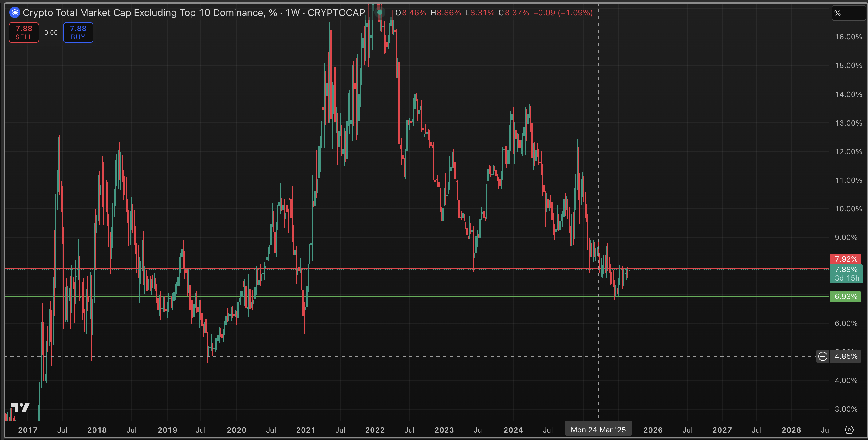This screenshot has height=440, width=868.
Task: Click the green market status dot
Action: pyautogui.click(x=380, y=13)
